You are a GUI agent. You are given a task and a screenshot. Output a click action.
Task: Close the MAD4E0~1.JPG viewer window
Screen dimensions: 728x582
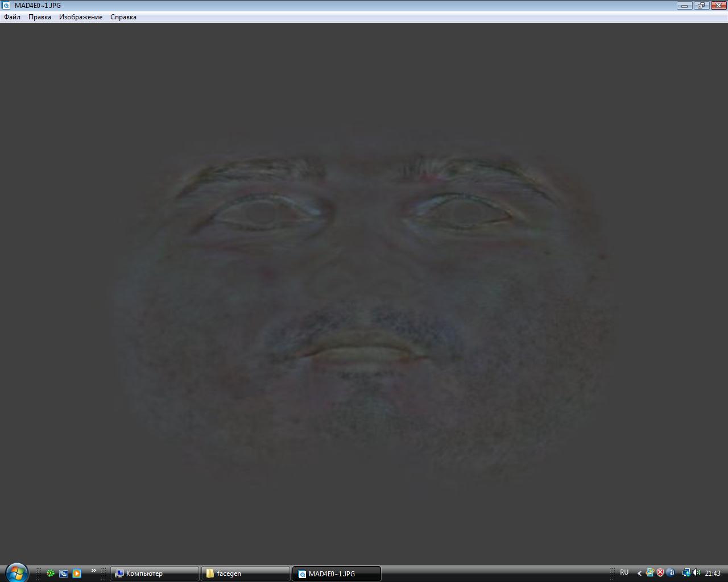(718, 5)
